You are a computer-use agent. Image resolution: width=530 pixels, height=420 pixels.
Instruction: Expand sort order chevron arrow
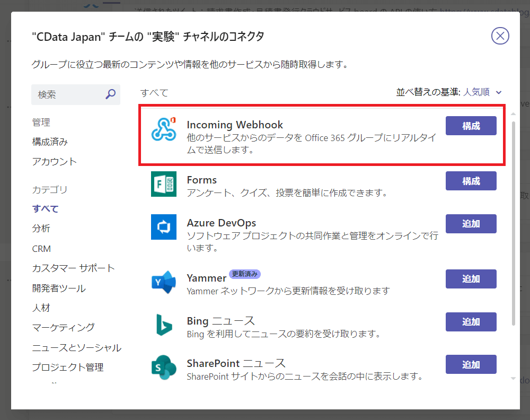click(499, 92)
